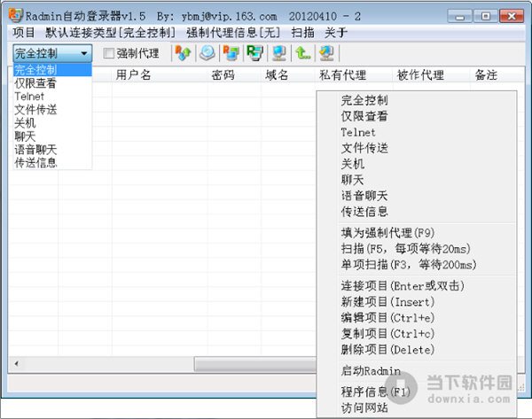Select 聊天 in the dropdown list

(52, 136)
